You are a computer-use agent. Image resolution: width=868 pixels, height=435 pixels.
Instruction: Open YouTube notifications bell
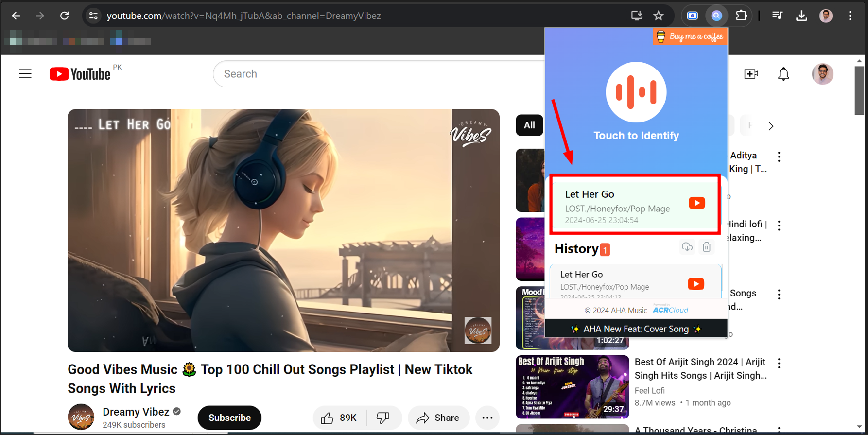[x=783, y=74]
